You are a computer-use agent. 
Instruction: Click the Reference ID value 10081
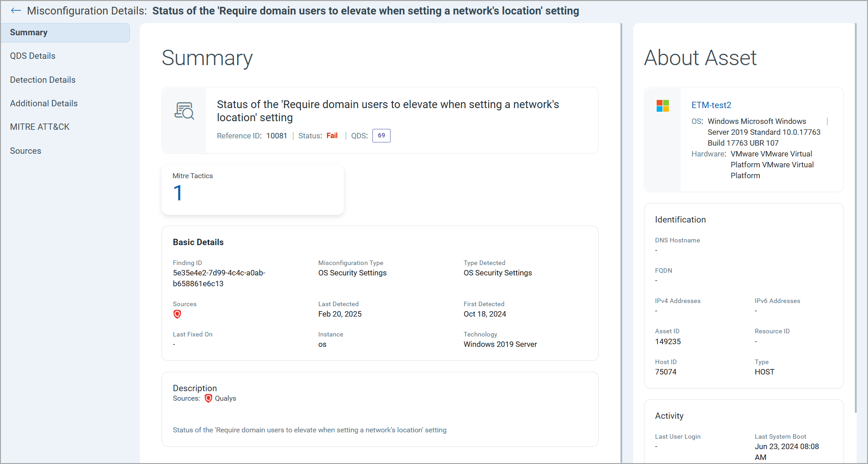[x=277, y=136]
